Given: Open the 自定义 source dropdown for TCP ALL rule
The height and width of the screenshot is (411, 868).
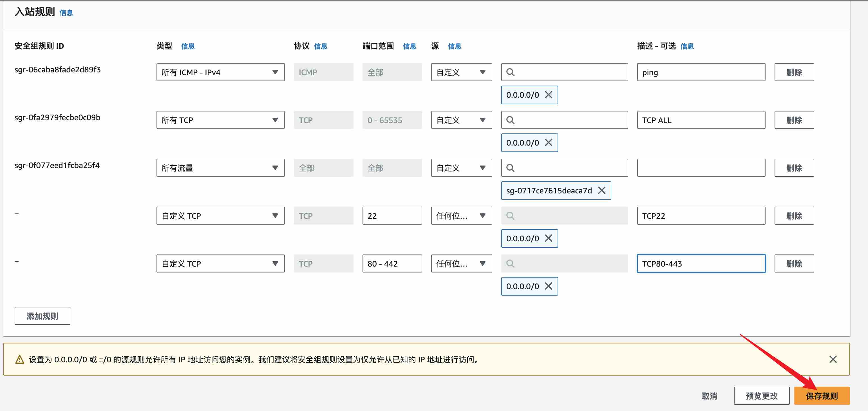Looking at the screenshot, I should (461, 120).
